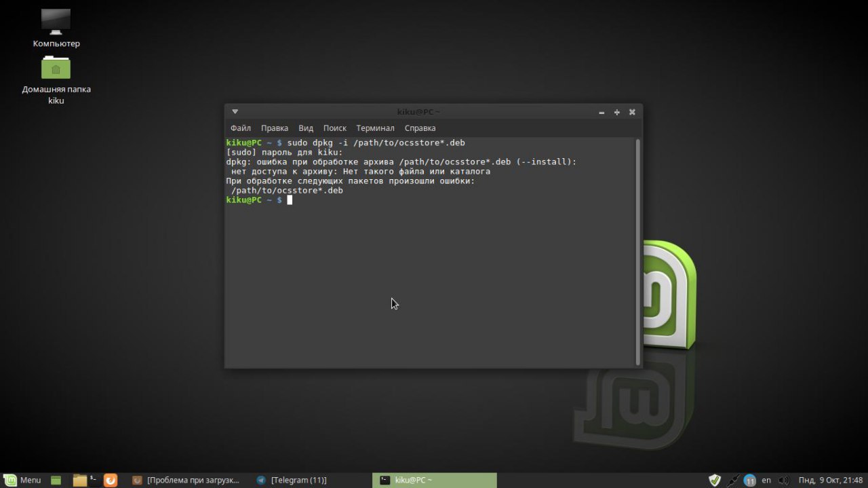Click the 'При обработке следующих пакетов' line
Screen dimensions: 868x488
[351, 181]
